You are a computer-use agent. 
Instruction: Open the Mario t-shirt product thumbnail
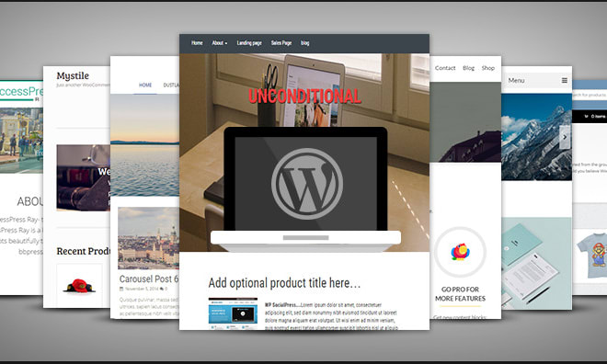[x=591, y=255]
